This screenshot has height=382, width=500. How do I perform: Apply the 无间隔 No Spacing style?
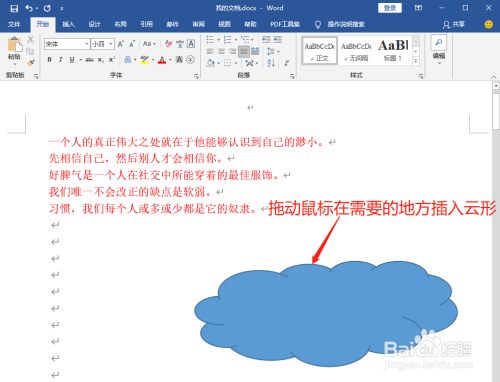tap(357, 51)
